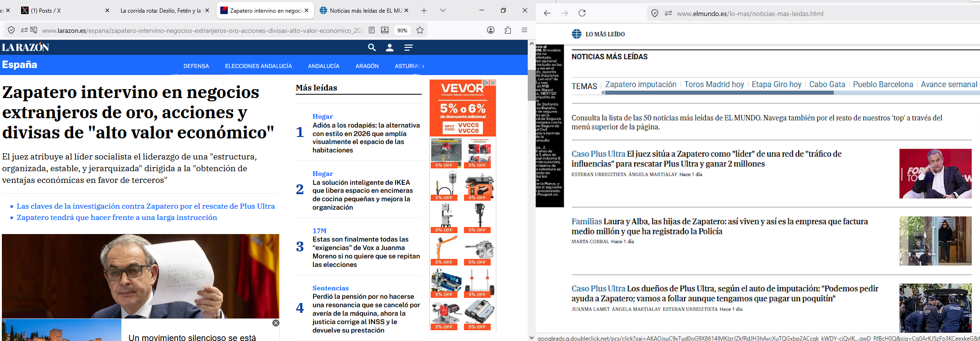The image size is (980, 341).
Task: Open the Firefox application menu
Action: 524,30
